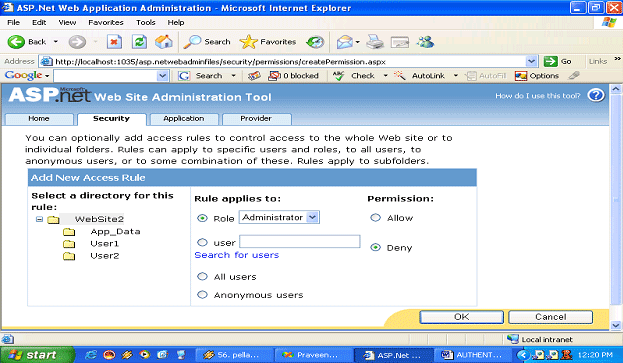Open the Google toolbar Options icon
623x363 pixels.
520,75
